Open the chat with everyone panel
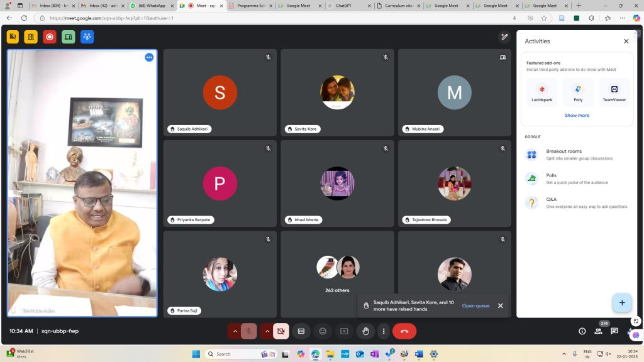644x362 pixels. 614,331
